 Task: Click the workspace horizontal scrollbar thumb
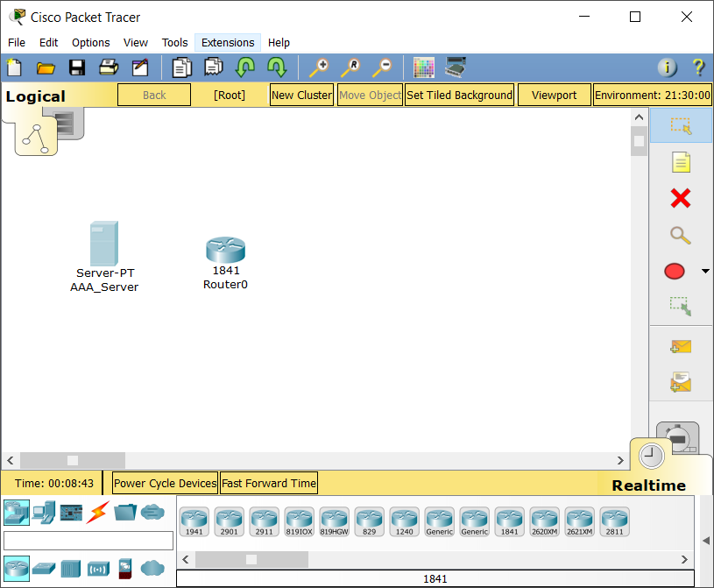coord(73,460)
